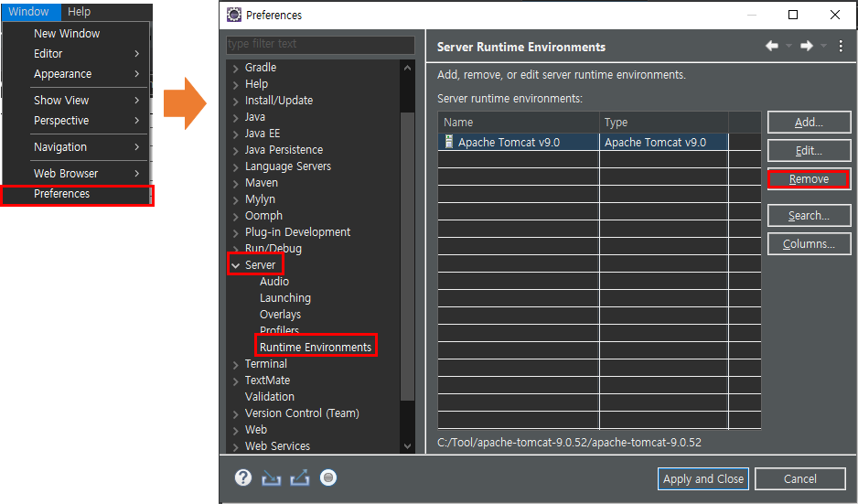
Task: Open the three-dot view menu
Action: pyautogui.click(x=841, y=46)
